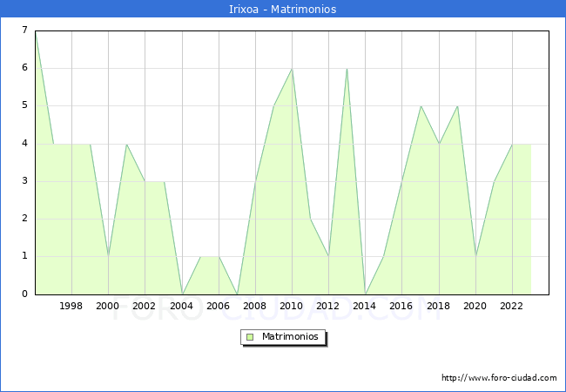Click the y-axis label 3

[x=24, y=181]
